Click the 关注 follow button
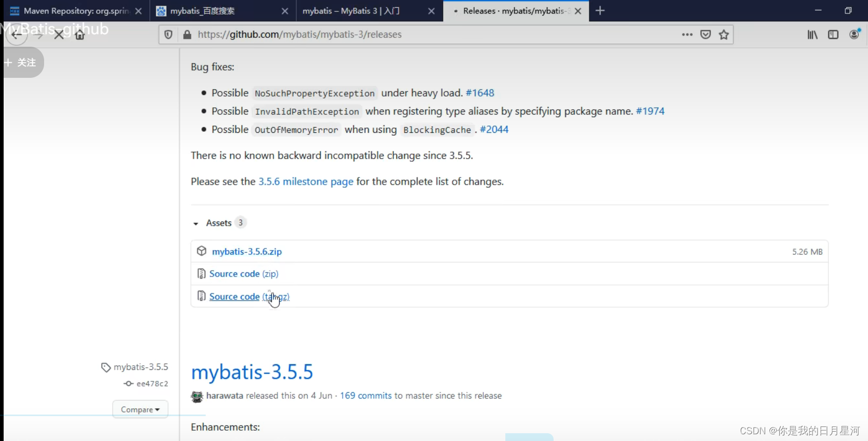Screen dimensions: 868x441 (x=21, y=63)
